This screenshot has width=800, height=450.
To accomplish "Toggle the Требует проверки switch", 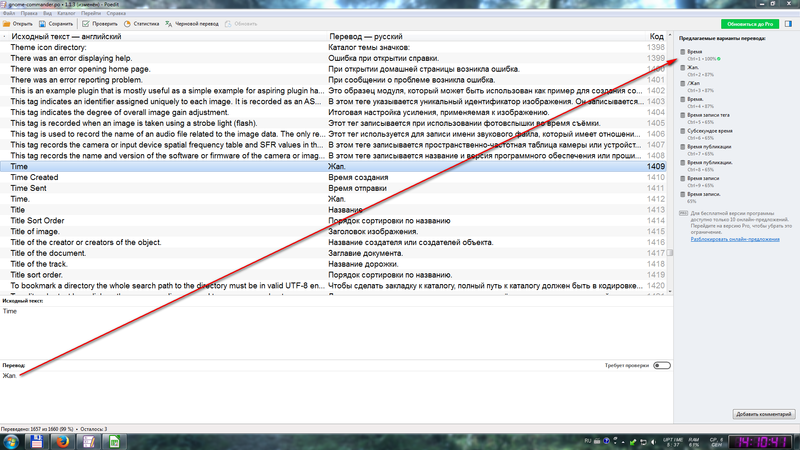I will 662,365.
